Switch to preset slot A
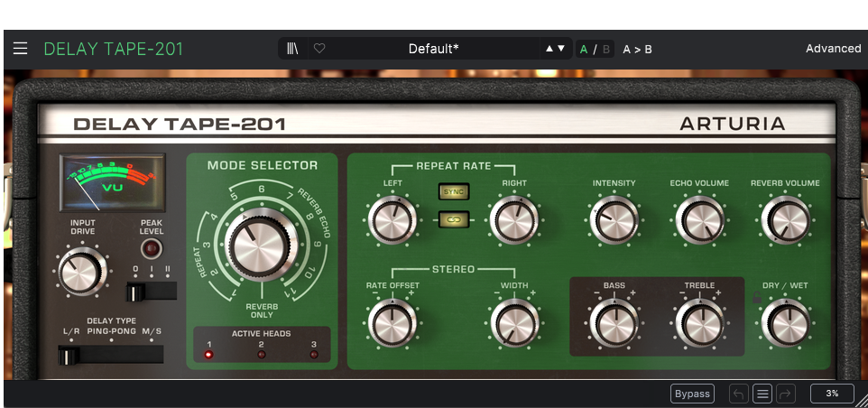Image resolution: width=868 pixels, height=408 pixels. coord(584,50)
